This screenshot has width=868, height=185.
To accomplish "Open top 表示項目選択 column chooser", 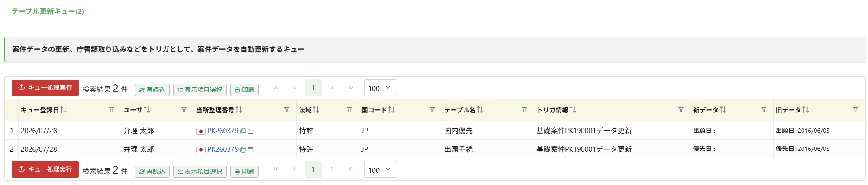I will click(200, 90).
